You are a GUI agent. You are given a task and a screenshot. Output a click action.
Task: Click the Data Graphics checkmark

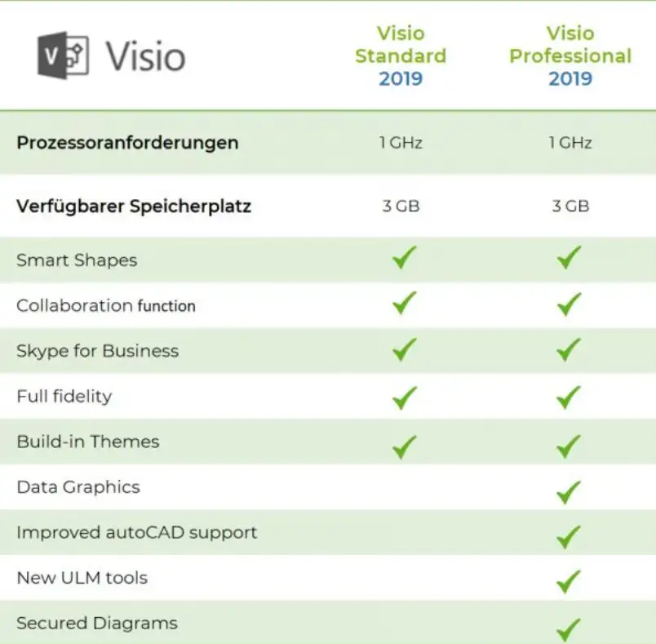coord(569,491)
